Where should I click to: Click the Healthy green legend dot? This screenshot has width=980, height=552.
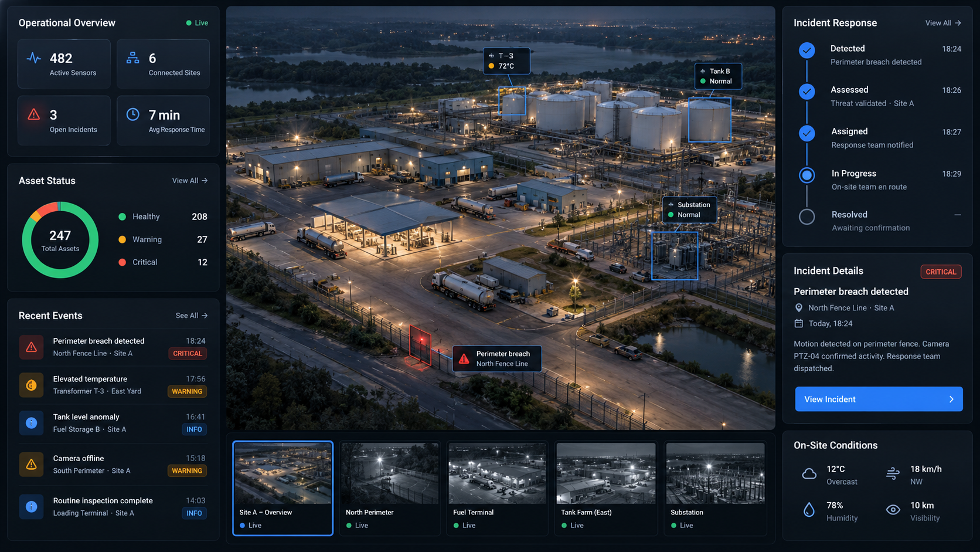tap(122, 216)
